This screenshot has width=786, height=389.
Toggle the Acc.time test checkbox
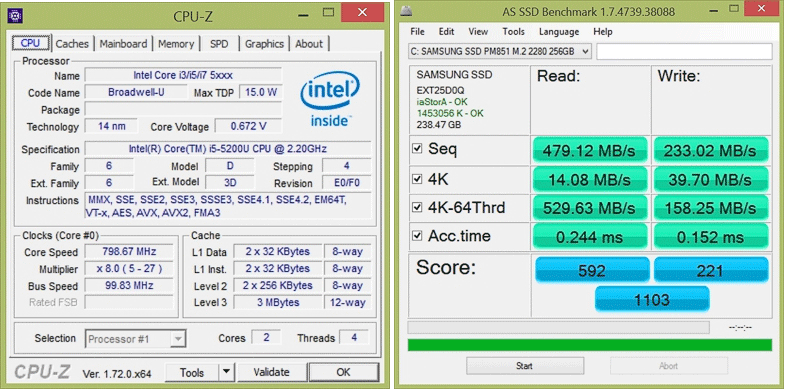click(417, 235)
